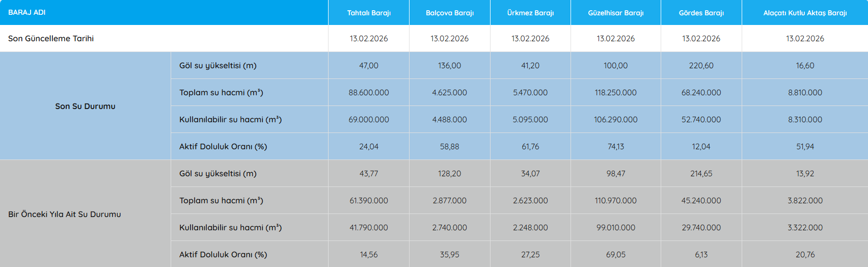Screen dimensions: 868x267
Task: Select the Balçova Barajı column header
Action: (x=449, y=13)
